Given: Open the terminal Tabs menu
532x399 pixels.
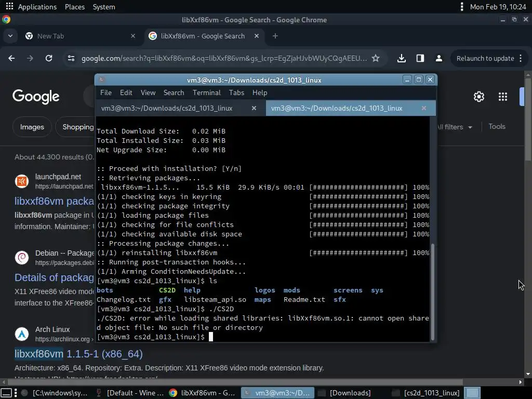Looking at the screenshot, I should point(236,92).
